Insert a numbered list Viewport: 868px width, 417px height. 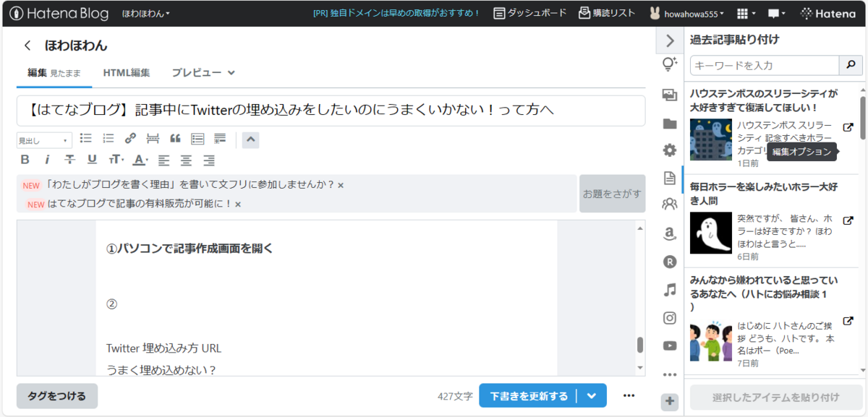109,138
